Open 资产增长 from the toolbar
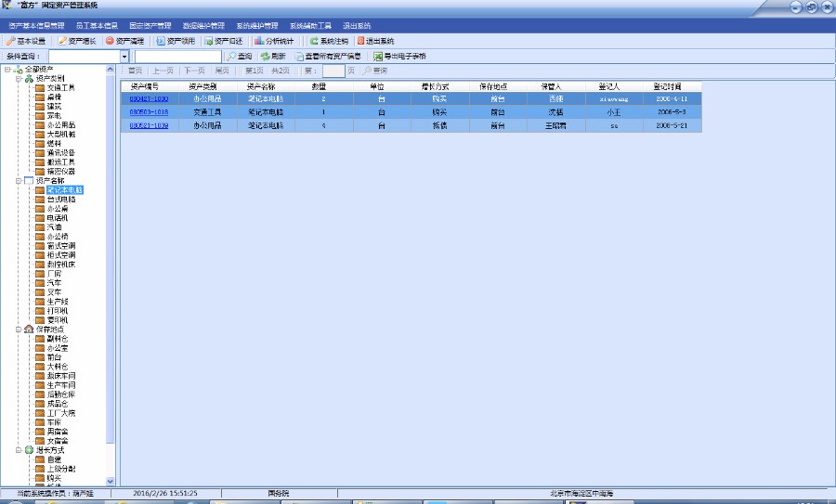The height and width of the screenshot is (504, 836). pyautogui.click(x=76, y=41)
